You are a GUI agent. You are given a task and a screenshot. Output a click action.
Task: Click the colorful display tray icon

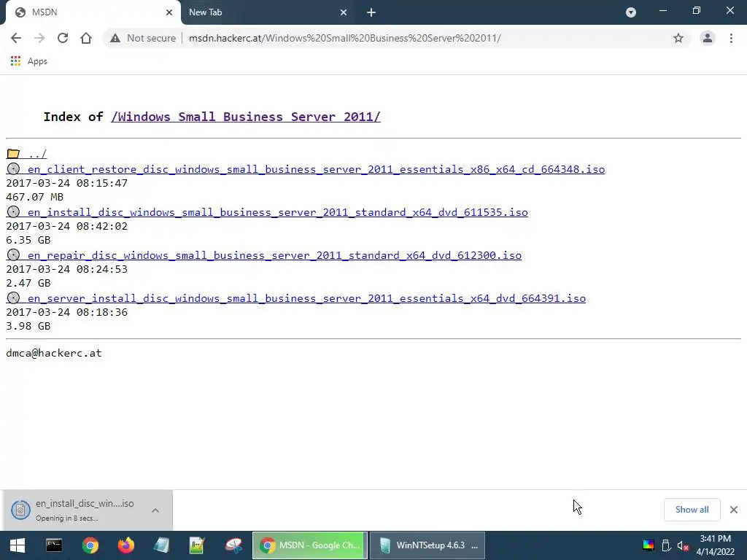649,545
